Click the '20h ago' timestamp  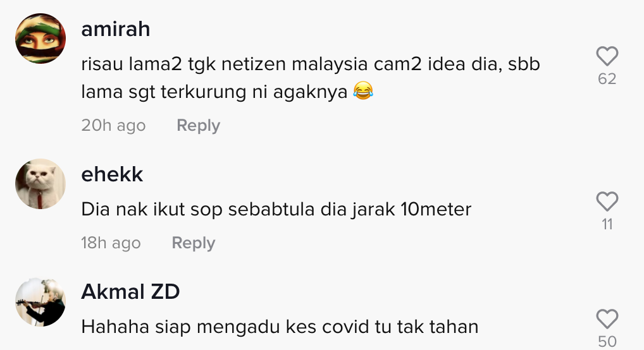coord(113,125)
